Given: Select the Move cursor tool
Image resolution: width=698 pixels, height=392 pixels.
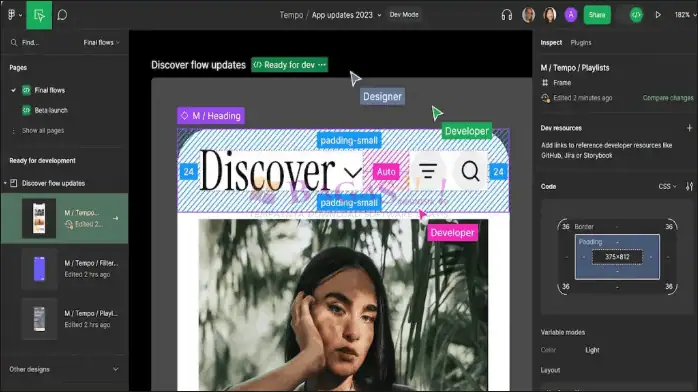Looking at the screenshot, I should click(39, 15).
